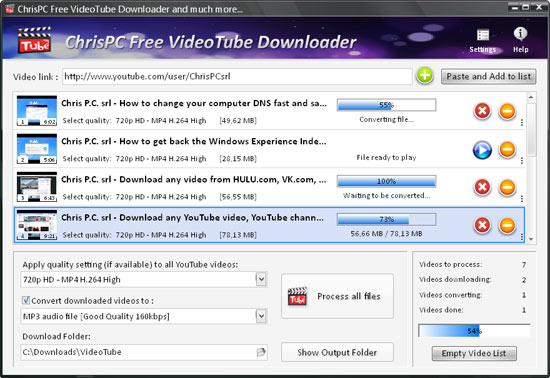Click Process all files button
Viewport: 550px width, 378px height.
click(x=337, y=296)
